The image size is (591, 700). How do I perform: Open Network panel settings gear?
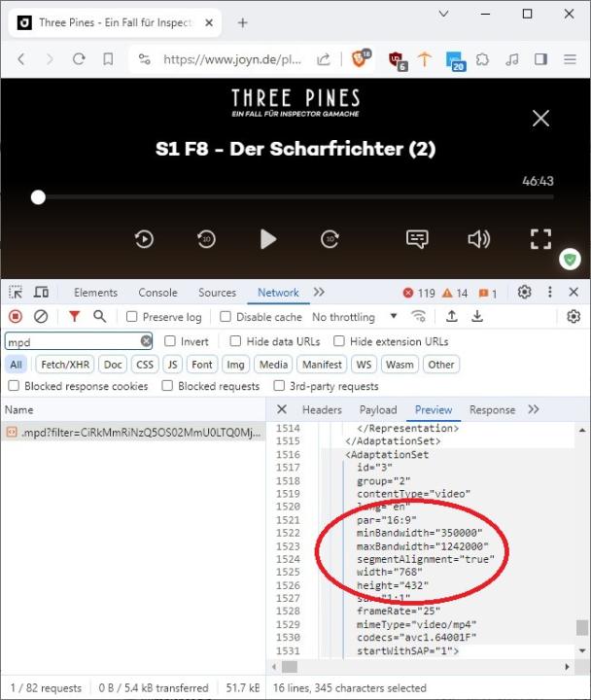[574, 317]
